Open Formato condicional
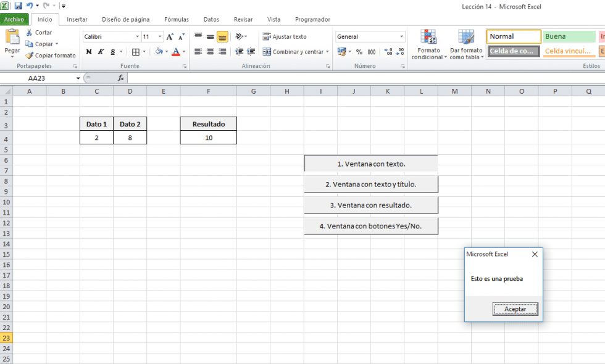Viewport: 605px width, 364px height. tap(428, 44)
